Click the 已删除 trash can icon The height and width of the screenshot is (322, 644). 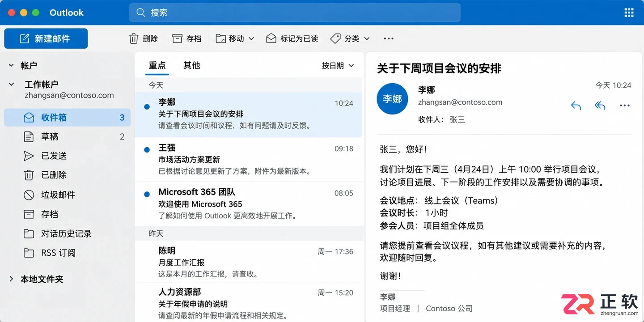pyautogui.click(x=29, y=175)
